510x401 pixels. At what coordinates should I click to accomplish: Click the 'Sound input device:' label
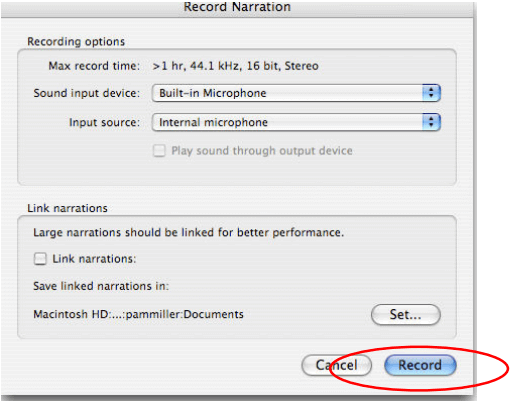[x=87, y=93]
